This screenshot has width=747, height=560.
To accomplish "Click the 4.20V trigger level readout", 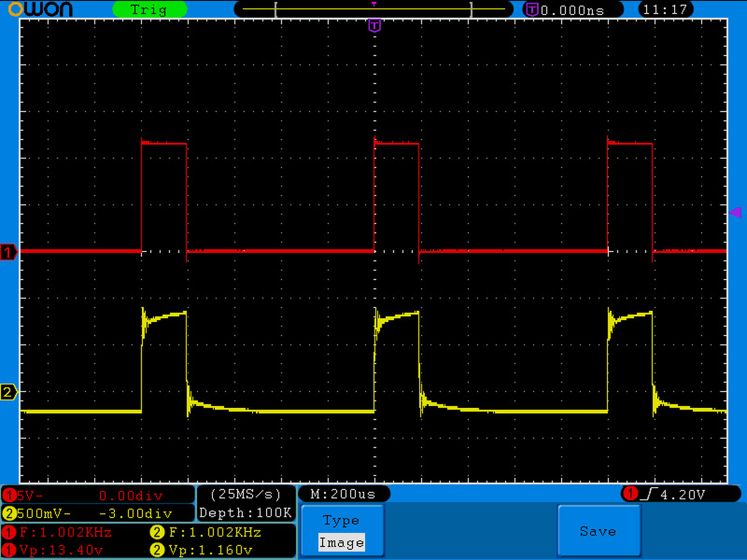I will click(683, 495).
